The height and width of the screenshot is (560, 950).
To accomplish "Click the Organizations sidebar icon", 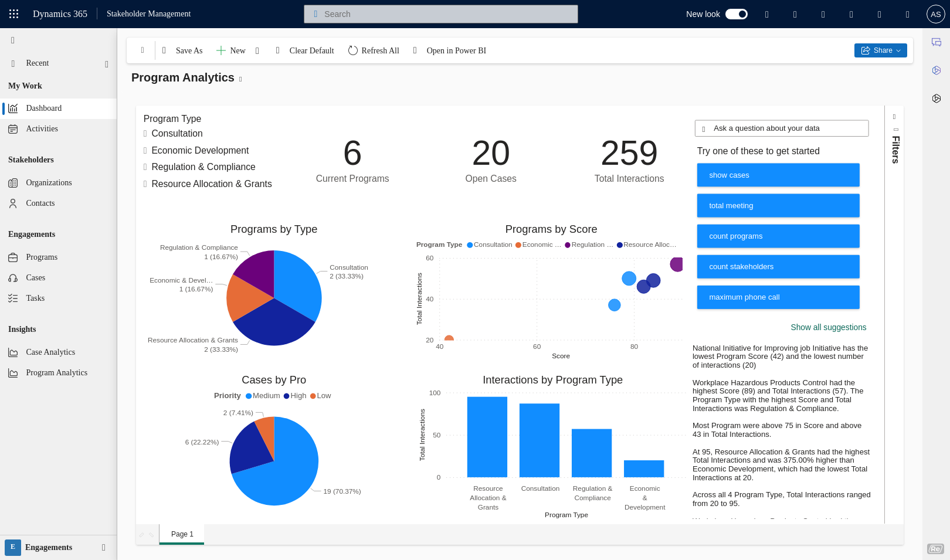I will coord(13,183).
